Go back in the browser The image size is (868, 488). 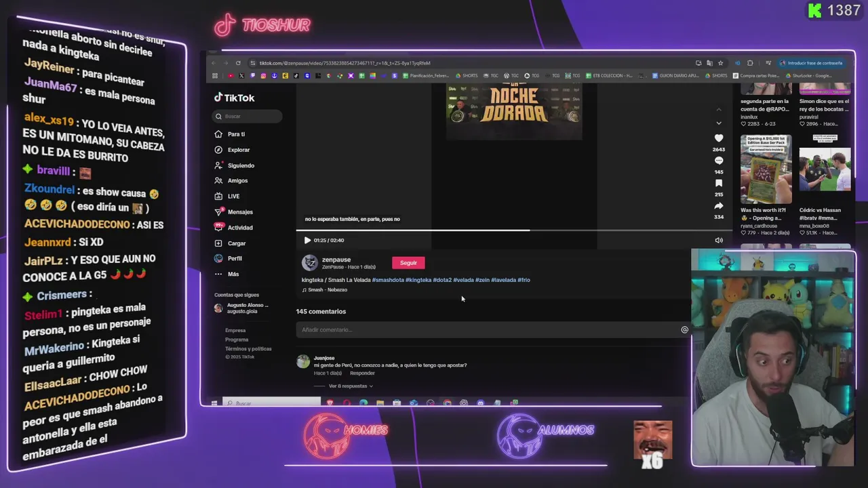click(214, 63)
